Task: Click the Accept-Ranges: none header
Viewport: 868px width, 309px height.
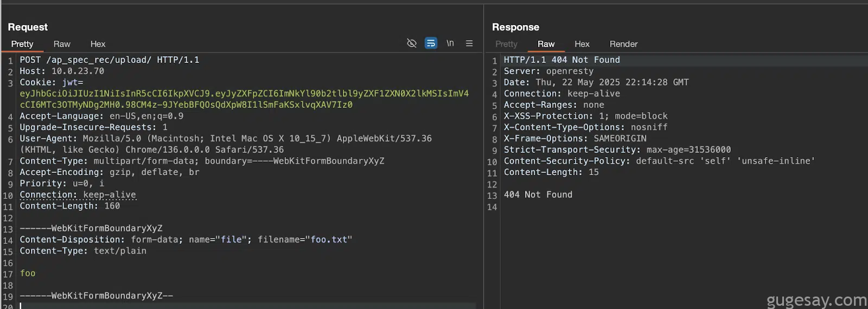Action: 554,105
